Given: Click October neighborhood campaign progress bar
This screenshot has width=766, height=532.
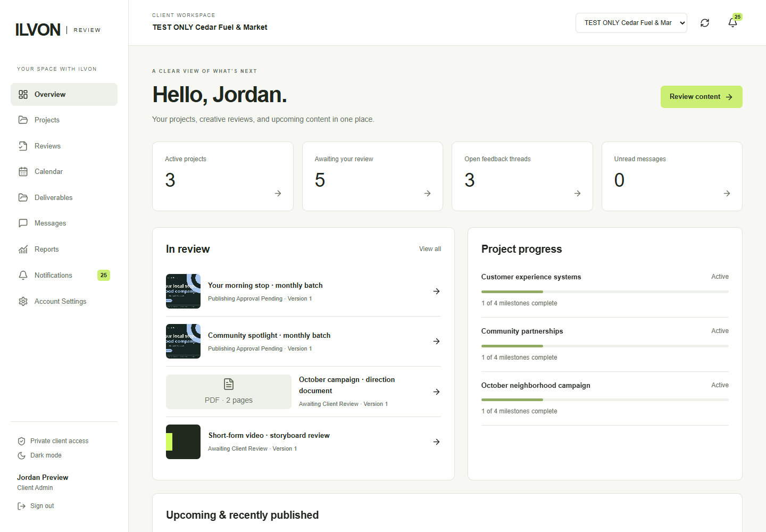Looking at the screenshot, I should pos(605,400).
